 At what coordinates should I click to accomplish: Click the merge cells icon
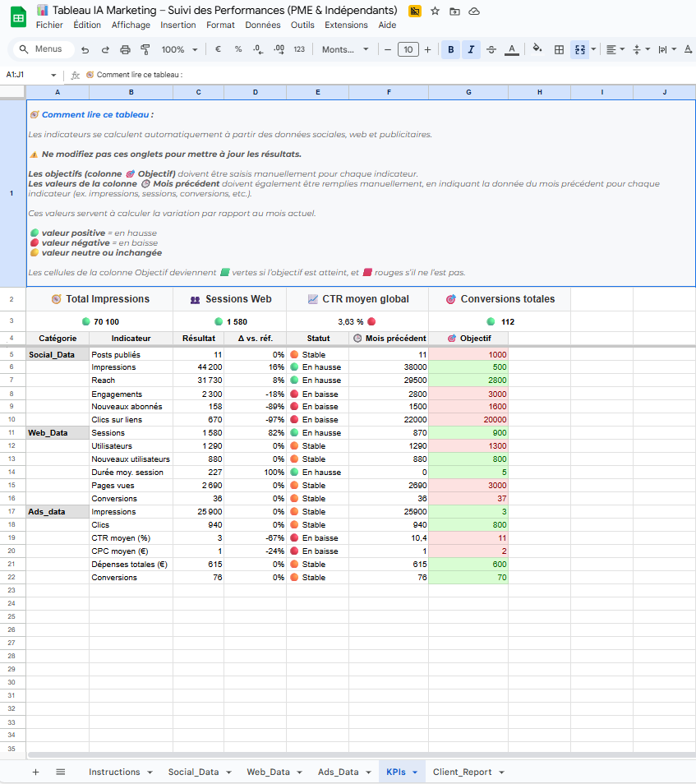point(580,50)
